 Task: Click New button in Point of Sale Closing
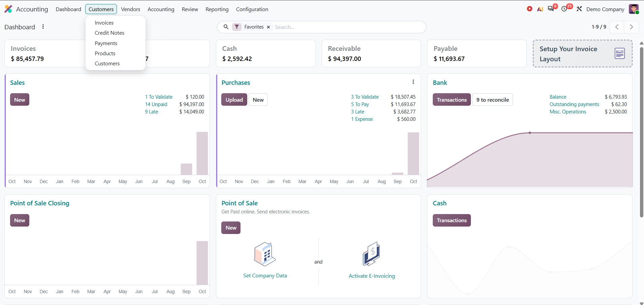coord(20,221)
